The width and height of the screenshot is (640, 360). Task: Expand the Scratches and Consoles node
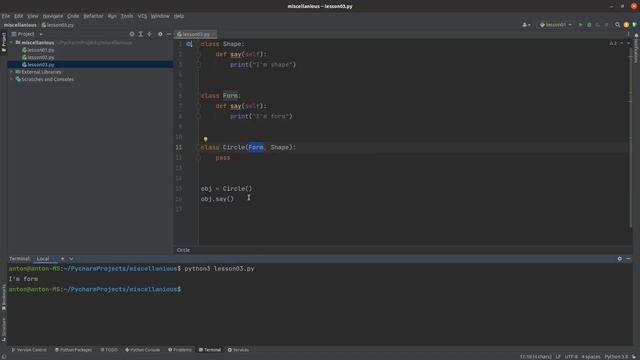[x=11, y=79]
